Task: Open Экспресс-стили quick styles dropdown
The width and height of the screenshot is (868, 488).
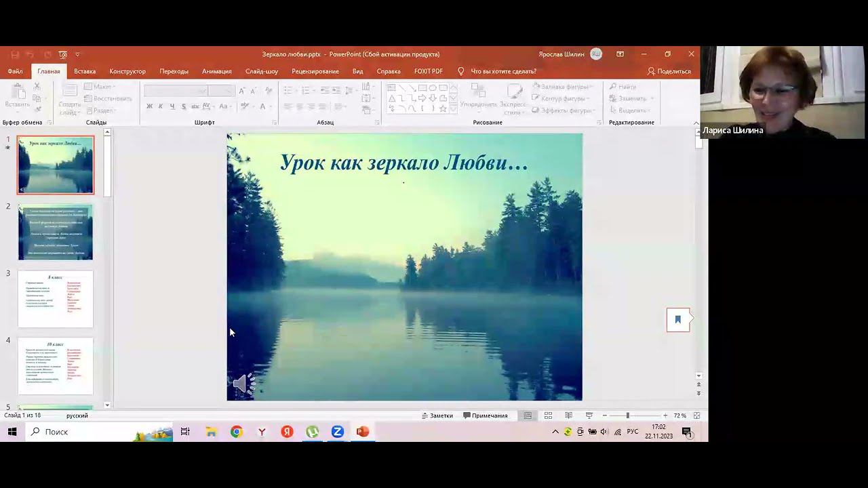Action: coord(513,100)
